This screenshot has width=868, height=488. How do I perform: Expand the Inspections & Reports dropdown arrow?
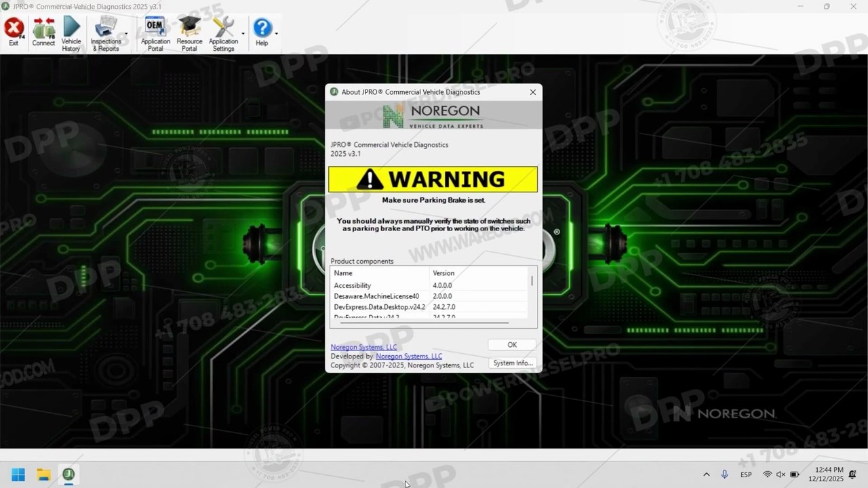tap(126, 34)
